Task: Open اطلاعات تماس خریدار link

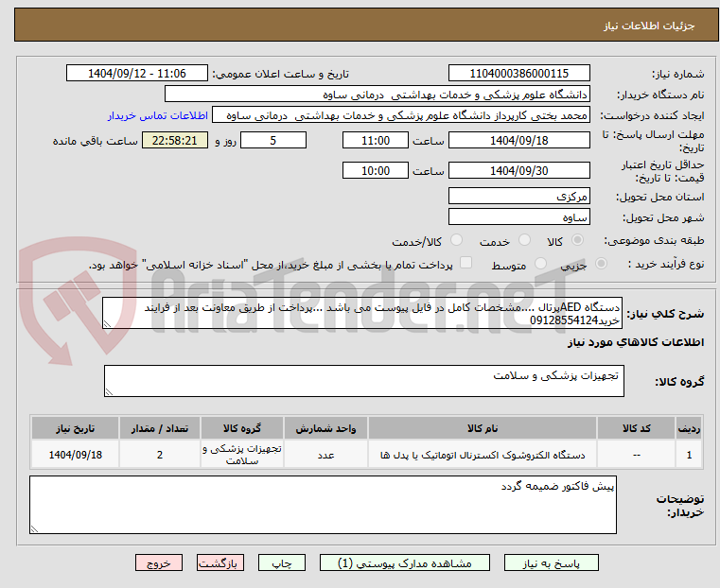Action: point(158,115)
